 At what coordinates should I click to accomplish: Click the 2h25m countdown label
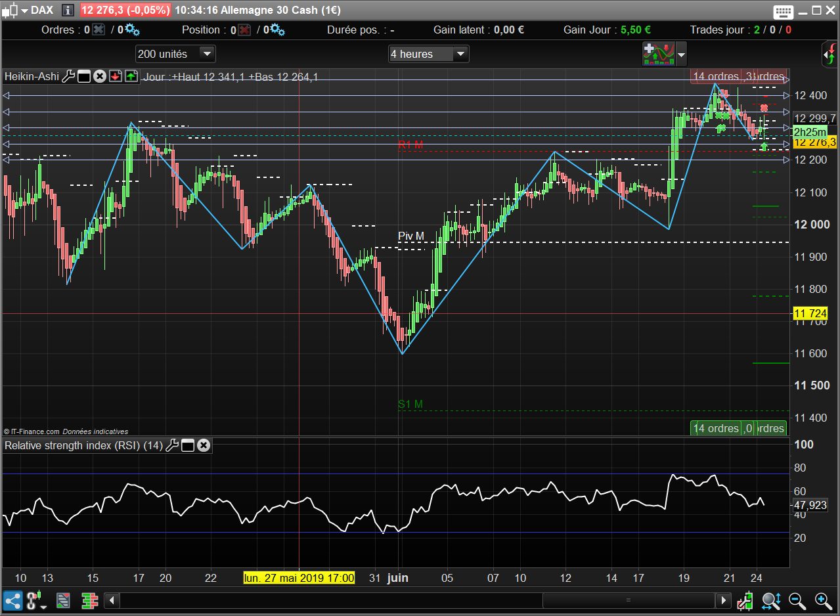point(809,131)
